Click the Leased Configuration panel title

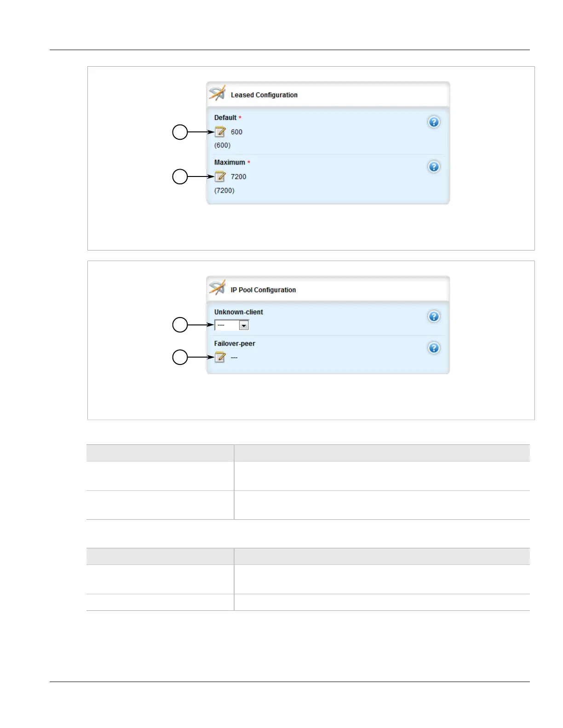pos(264,95)
